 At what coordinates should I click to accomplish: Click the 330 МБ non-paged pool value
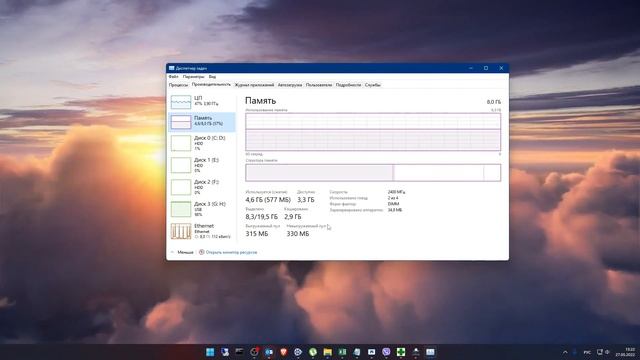(298, 234)
